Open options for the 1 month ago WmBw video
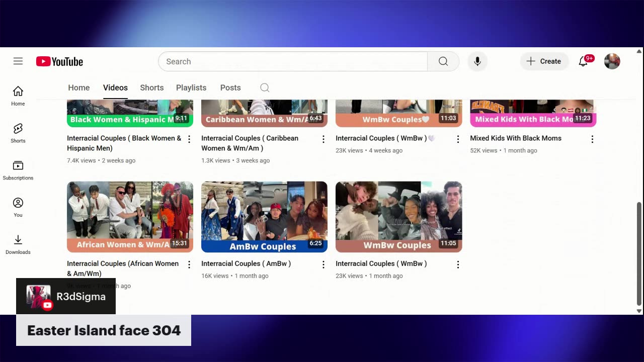The height and width of the screenshot is (362, 644). (x=458, y=264)
